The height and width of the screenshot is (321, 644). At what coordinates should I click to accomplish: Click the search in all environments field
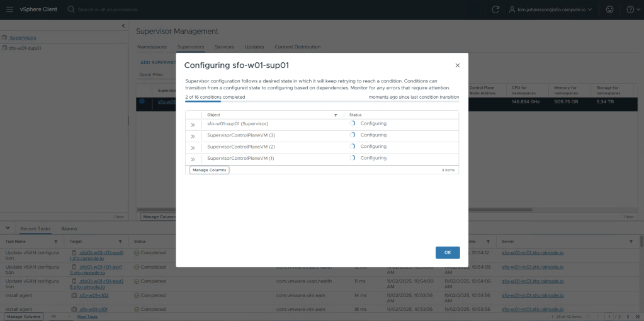pyautogui.click(x=126, y=9)
